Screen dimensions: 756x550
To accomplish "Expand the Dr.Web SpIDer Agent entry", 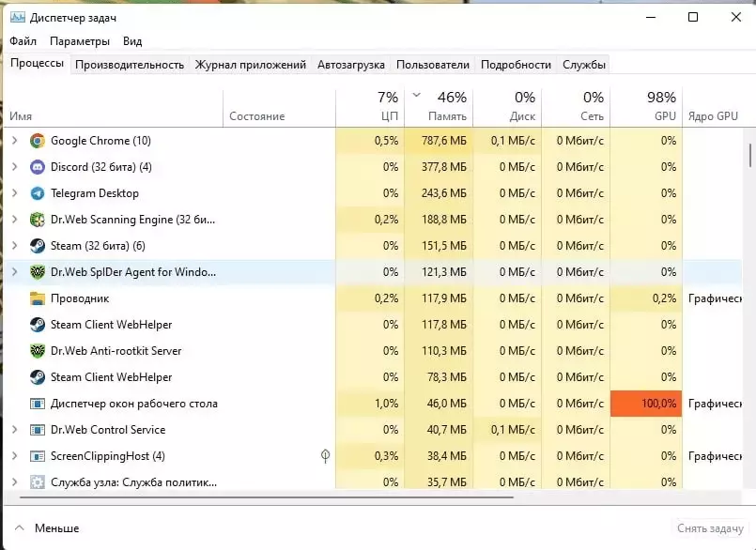I will click(14, 272).
